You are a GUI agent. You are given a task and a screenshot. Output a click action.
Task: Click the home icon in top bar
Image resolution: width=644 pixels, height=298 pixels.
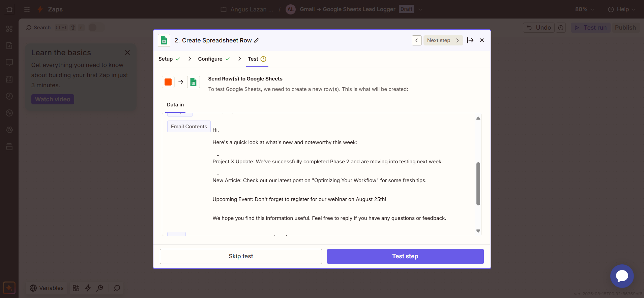pyautogui.click(x=9, y=9)
